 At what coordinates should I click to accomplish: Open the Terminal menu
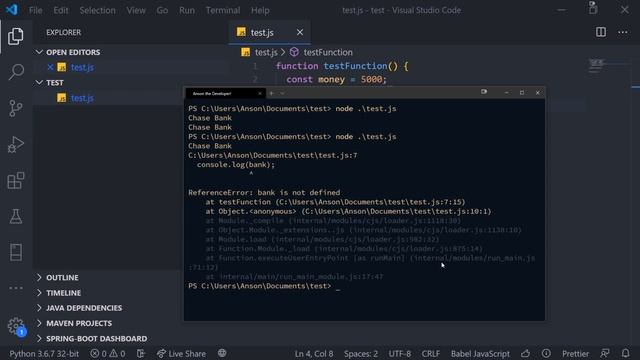[x=223, y=10]
